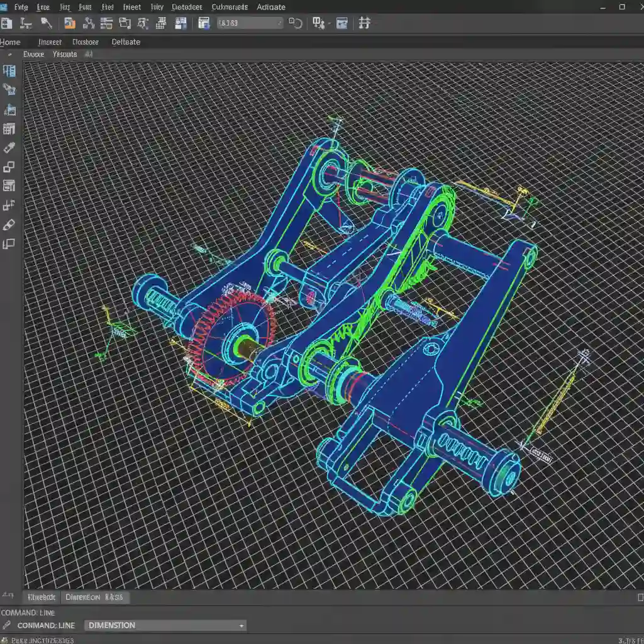This screenshot has width=644, height=644.
Task: Select the Dimention bottom tab
Action: [94, 597]
